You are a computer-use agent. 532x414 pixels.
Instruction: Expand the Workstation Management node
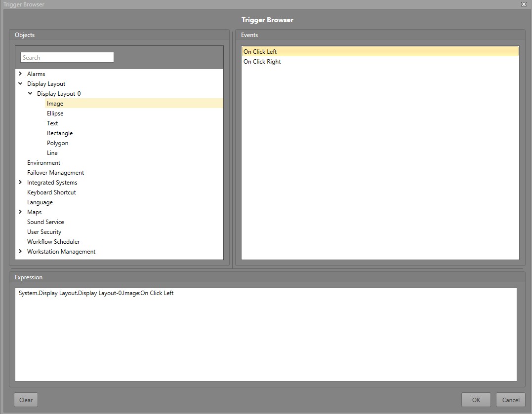(20, 251)
